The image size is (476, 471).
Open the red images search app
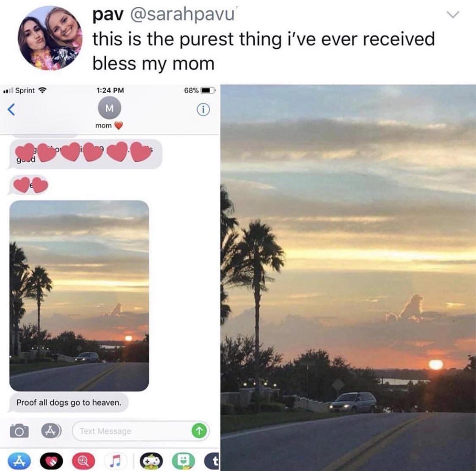[x=83, y=461]
